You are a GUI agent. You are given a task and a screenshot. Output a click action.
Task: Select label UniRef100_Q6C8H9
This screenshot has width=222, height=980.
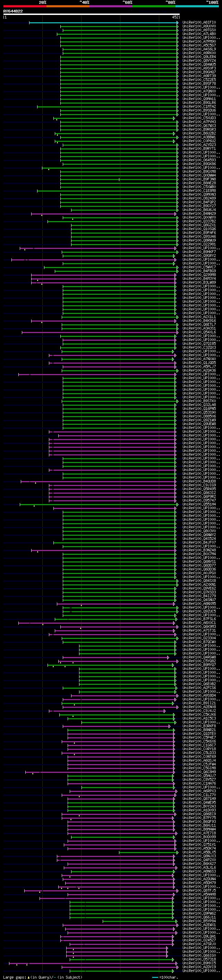pos(199,772)
